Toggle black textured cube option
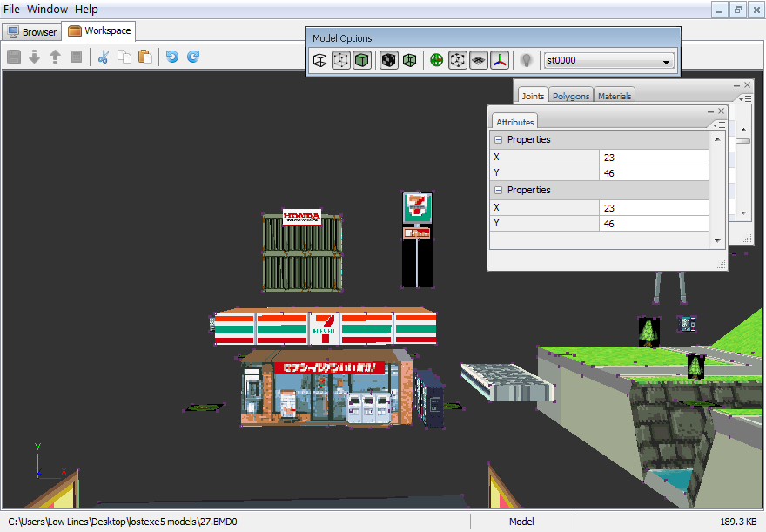This screenshot has height=532, width=766. click(x=389, y=61)
